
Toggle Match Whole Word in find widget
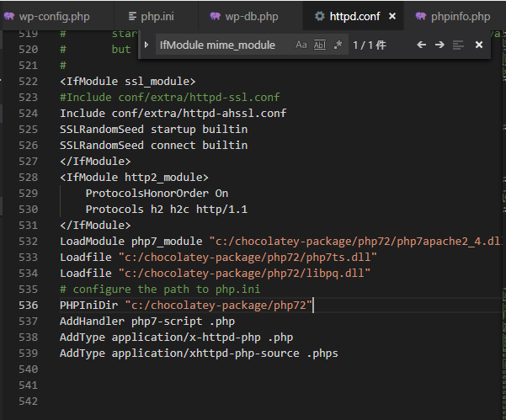click(320, 45)
